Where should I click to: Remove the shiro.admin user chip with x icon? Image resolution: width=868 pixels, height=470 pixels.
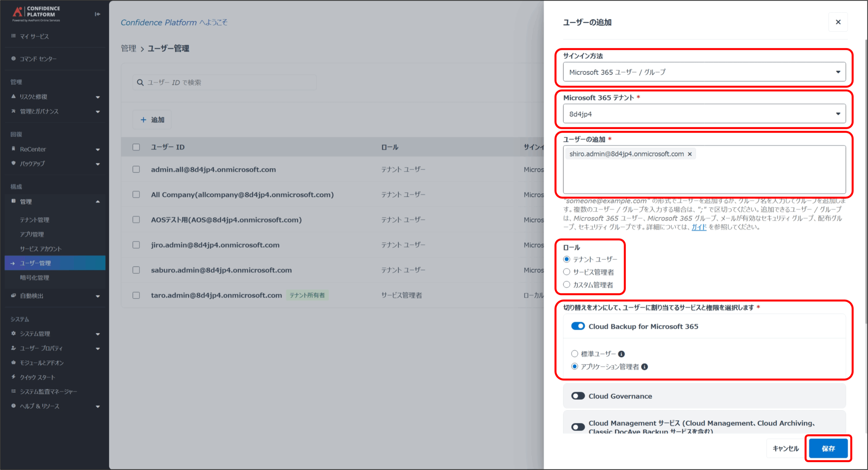(x=690, y=154)
